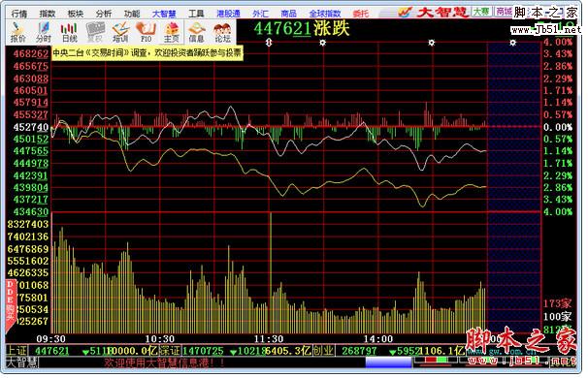Open the 港股通 menu
This screenshot has width=588, height=378.
228,14
